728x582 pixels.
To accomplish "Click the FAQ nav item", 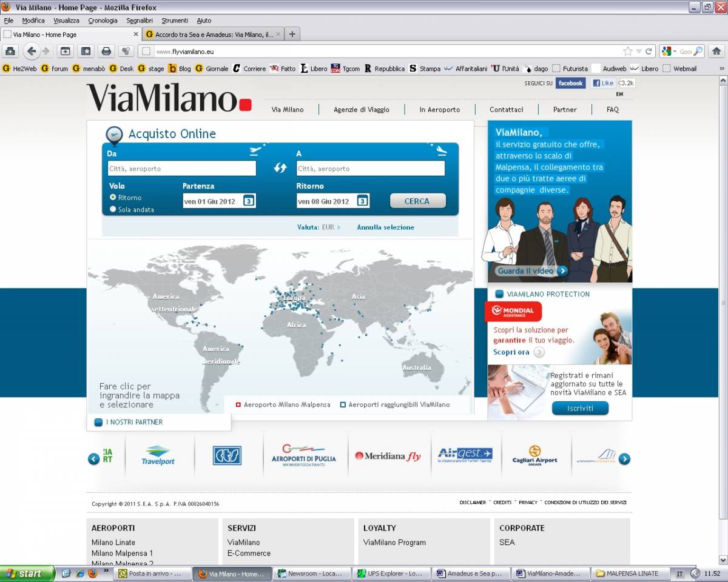I will [613, 110].
